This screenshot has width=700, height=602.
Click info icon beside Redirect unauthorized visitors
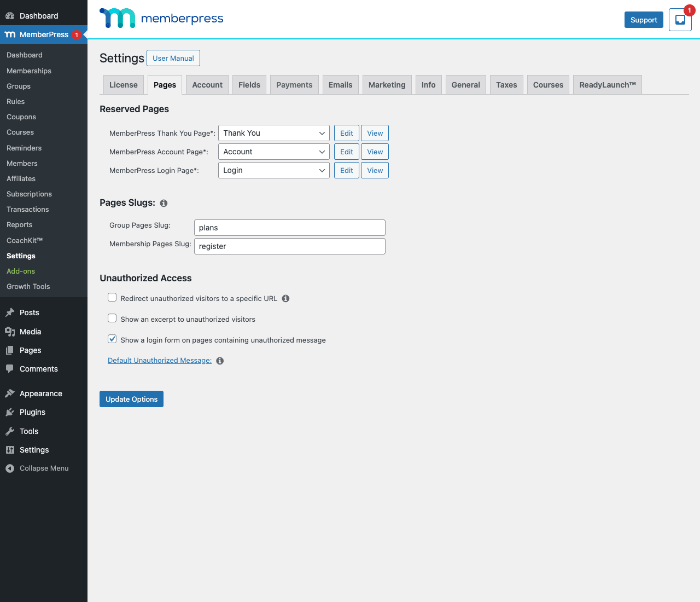click(x=285, y=298)
